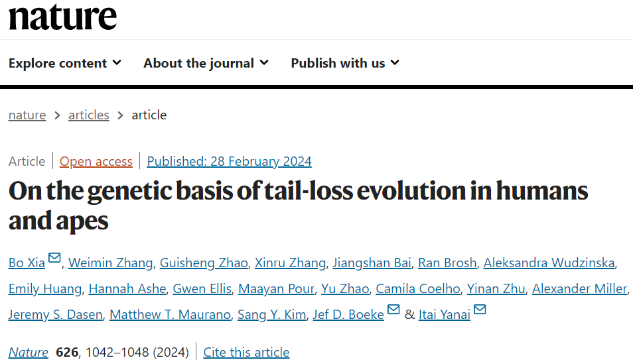
Task: View author Weimin Zhang
Action: pos(109,263)
